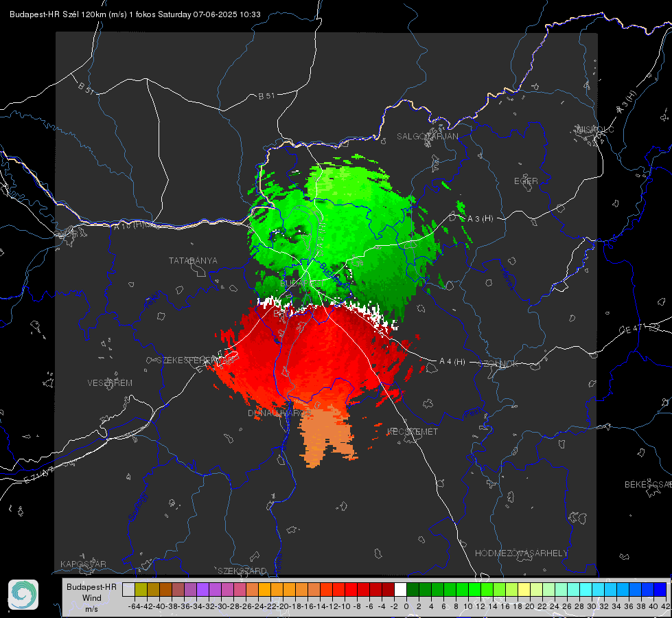The image size is (672, 618).
Task: Click the SALGÓTARJÁN city label
Action: (427, 137)
